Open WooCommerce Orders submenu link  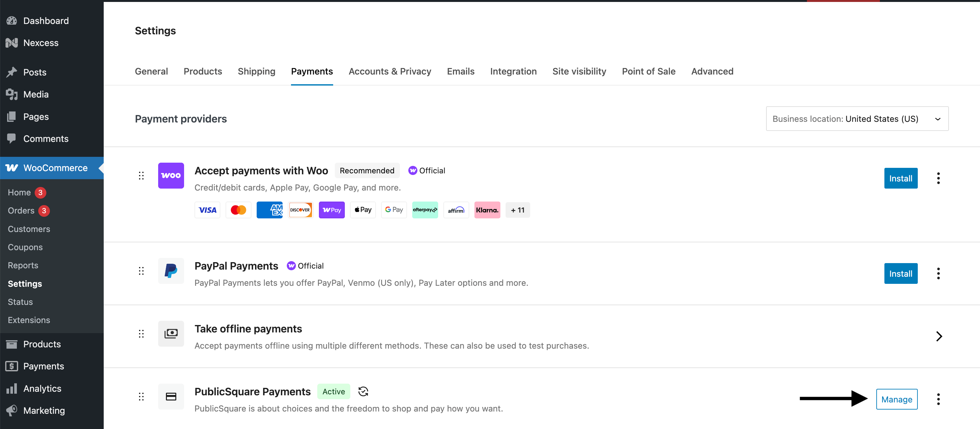[21, 210]
